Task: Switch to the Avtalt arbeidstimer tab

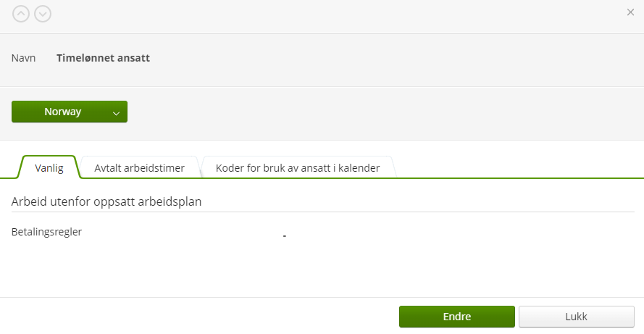Action: [x=139, y=167]
